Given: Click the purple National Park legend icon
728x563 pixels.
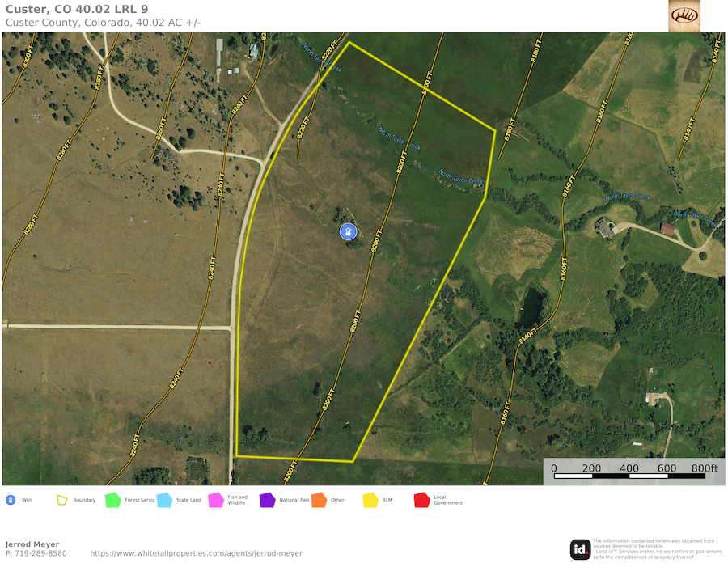Looking at the screenshot, I should (267, 500).
